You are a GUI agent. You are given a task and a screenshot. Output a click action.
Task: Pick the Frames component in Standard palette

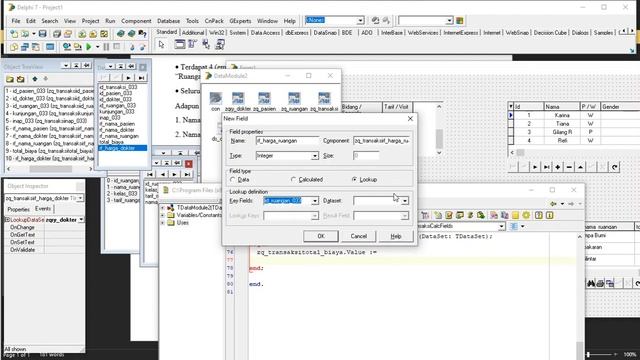(180, 44)
